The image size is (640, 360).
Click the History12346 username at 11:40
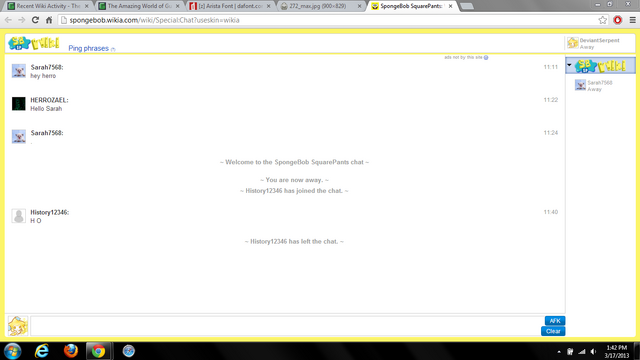(x=49, y=212)
